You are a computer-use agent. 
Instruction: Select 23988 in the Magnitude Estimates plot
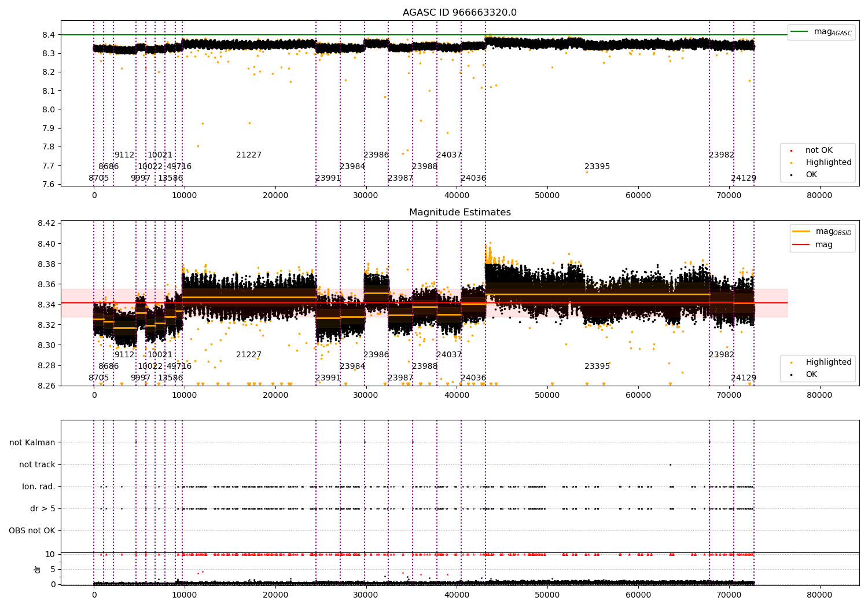tap(425, 367)
